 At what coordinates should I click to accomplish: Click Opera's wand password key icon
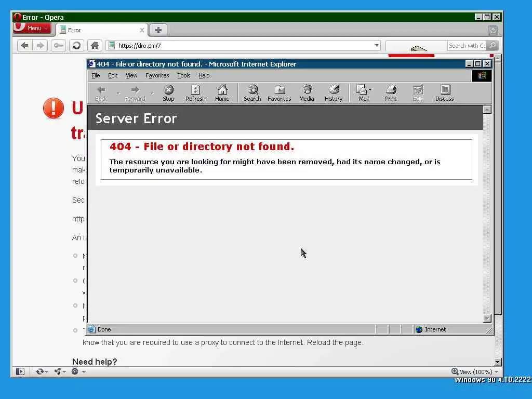coord(58,46)
